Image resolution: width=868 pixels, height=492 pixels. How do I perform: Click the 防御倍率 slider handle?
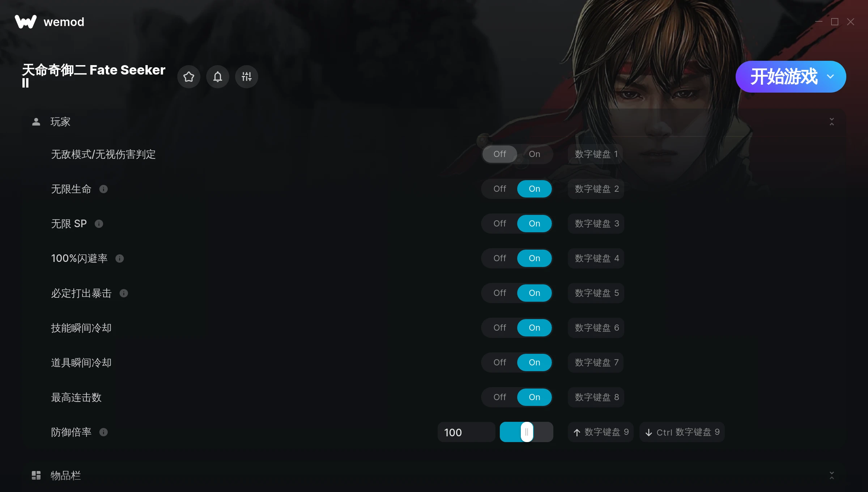[527, 432]
